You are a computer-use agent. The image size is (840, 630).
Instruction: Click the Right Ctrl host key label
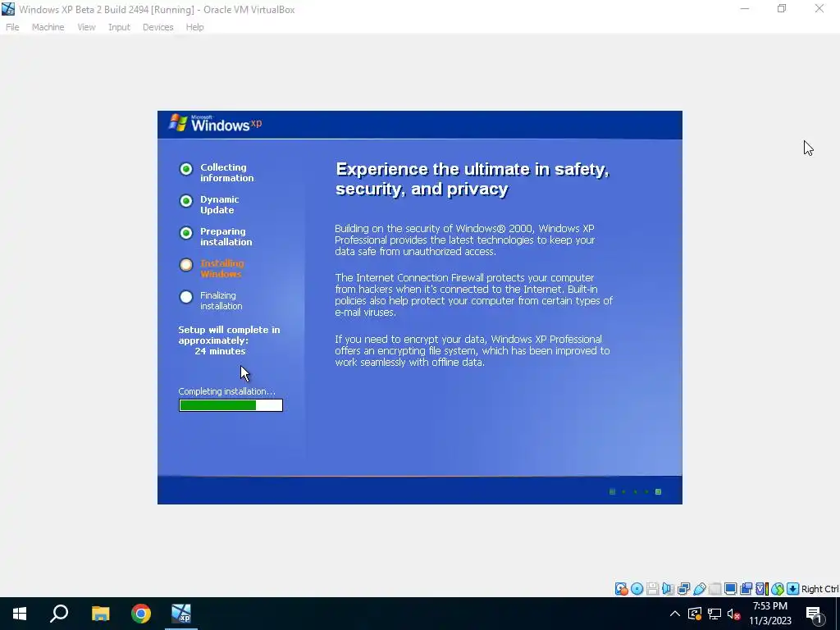tap(819, 589)
